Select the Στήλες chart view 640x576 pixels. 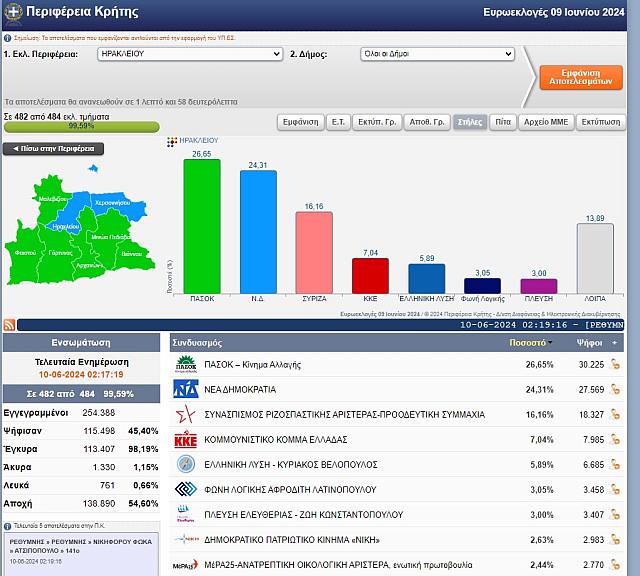point(469,121)
